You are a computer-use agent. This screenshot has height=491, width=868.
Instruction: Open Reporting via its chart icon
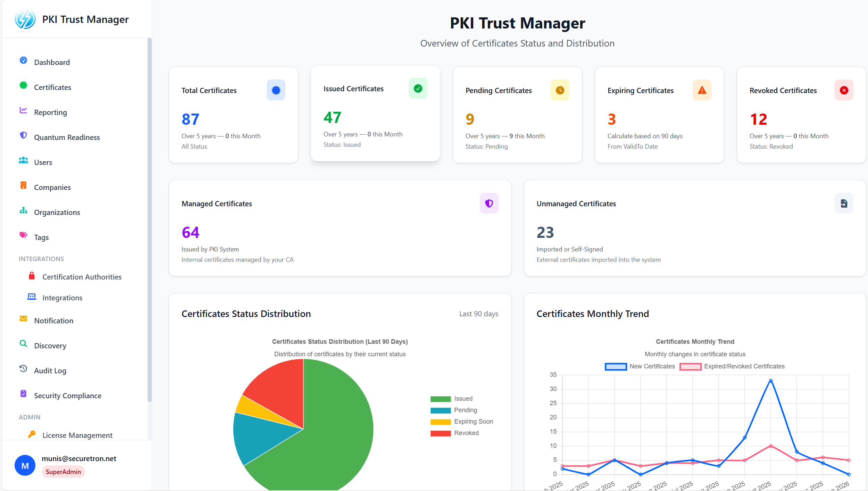point(23,110)
